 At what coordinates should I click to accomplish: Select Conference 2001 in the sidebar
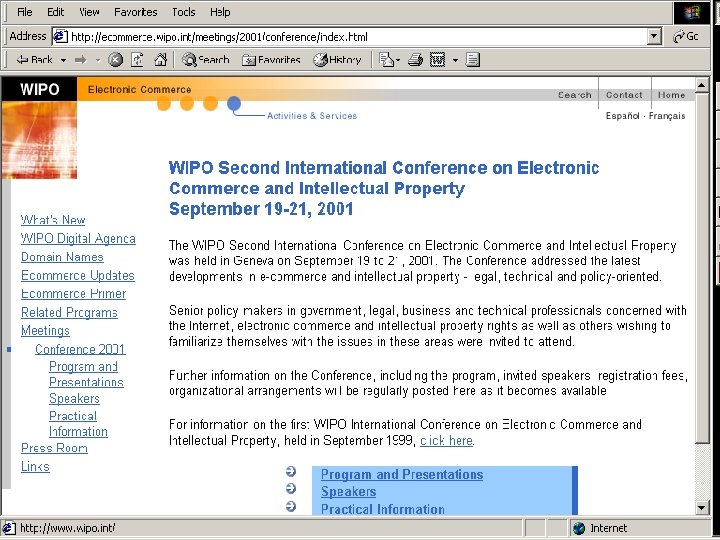click(x=80, y=349)
